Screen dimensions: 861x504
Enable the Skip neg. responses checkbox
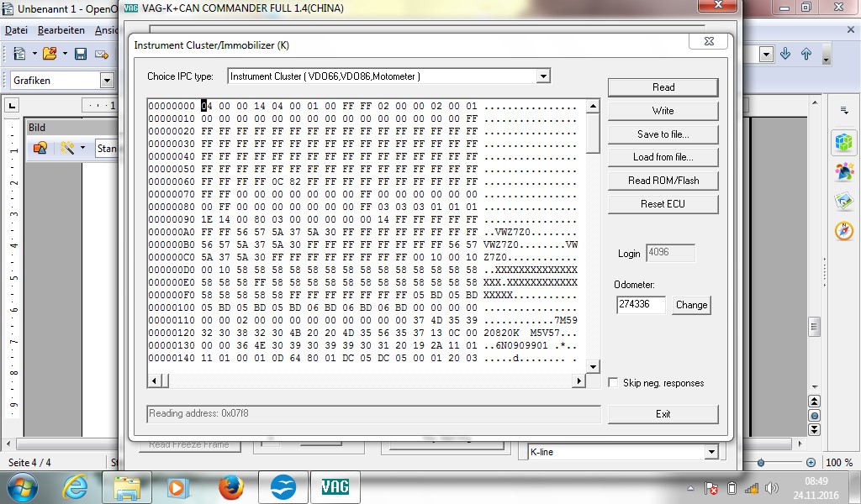613,382
